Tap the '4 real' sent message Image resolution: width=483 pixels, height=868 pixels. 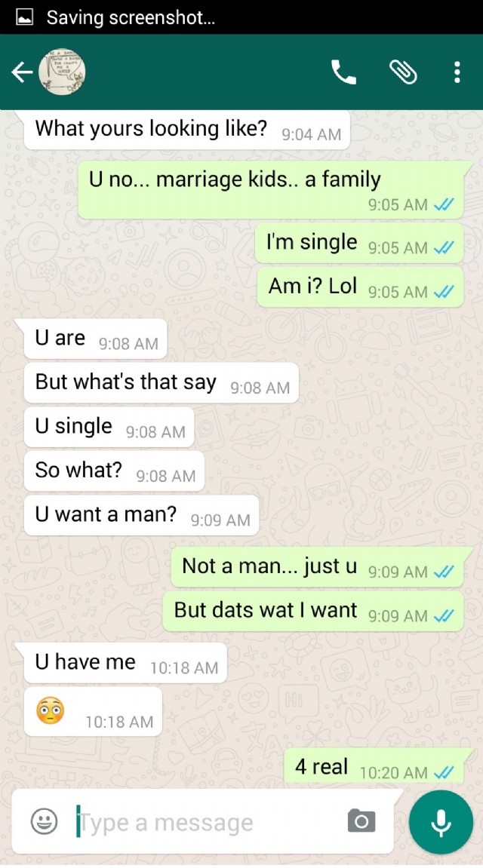tap(374, 766)
